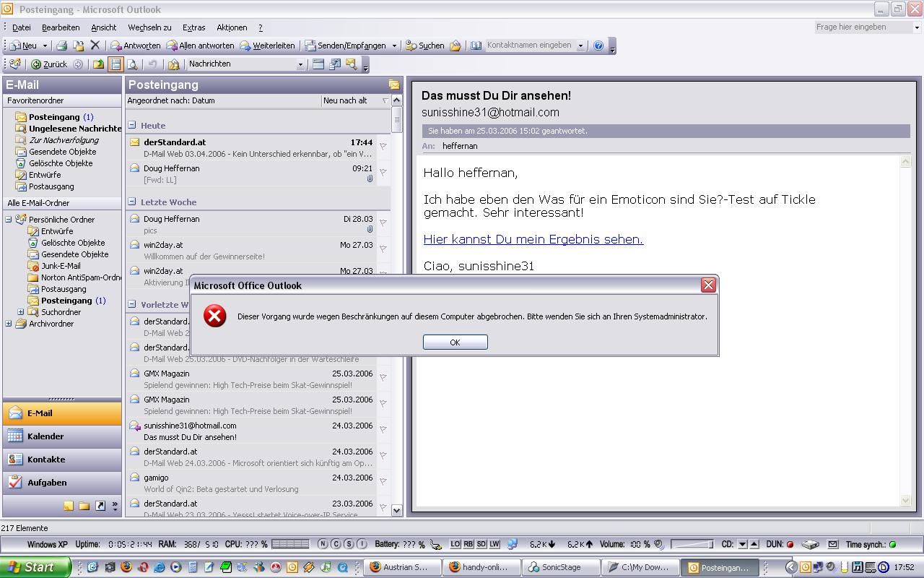Toggle flag on second GMX Magazin message
The width and height of the screenshot is (924, 578).
pyautogui.click(x=383, y=404)
